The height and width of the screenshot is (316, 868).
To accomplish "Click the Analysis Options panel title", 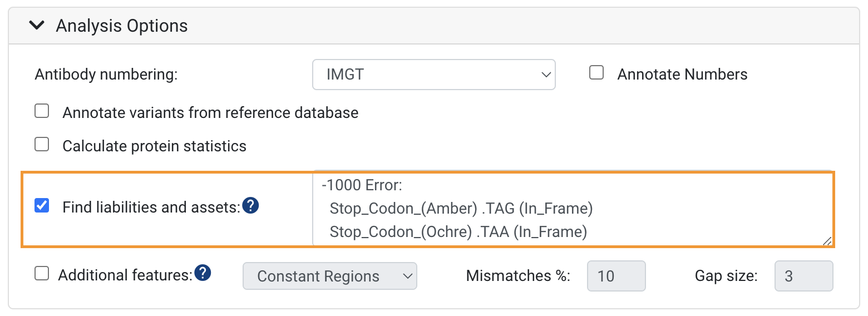I will [x=122, y=26].
